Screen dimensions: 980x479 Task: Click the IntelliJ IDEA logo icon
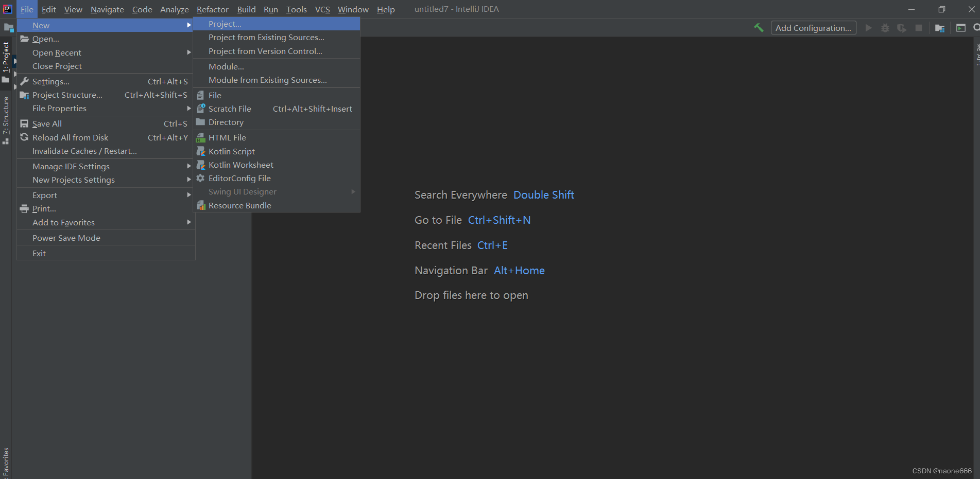(x=8, y=9)
